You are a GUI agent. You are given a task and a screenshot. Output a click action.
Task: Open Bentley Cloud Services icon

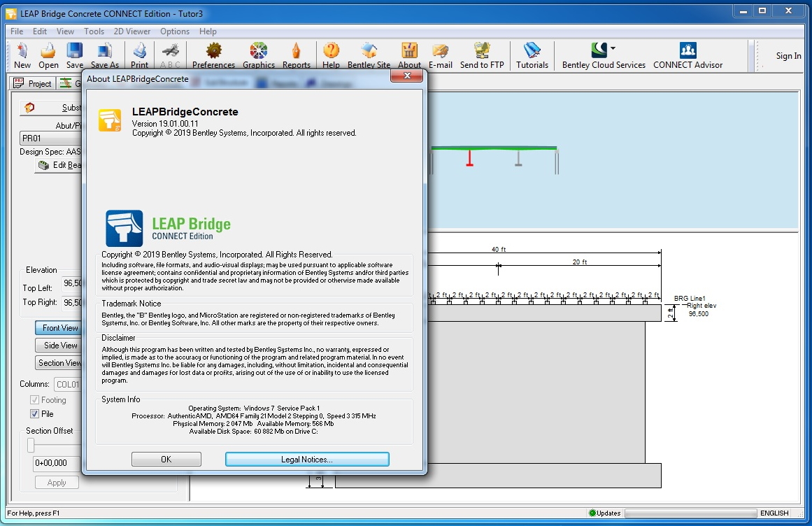tap(599, 50)
